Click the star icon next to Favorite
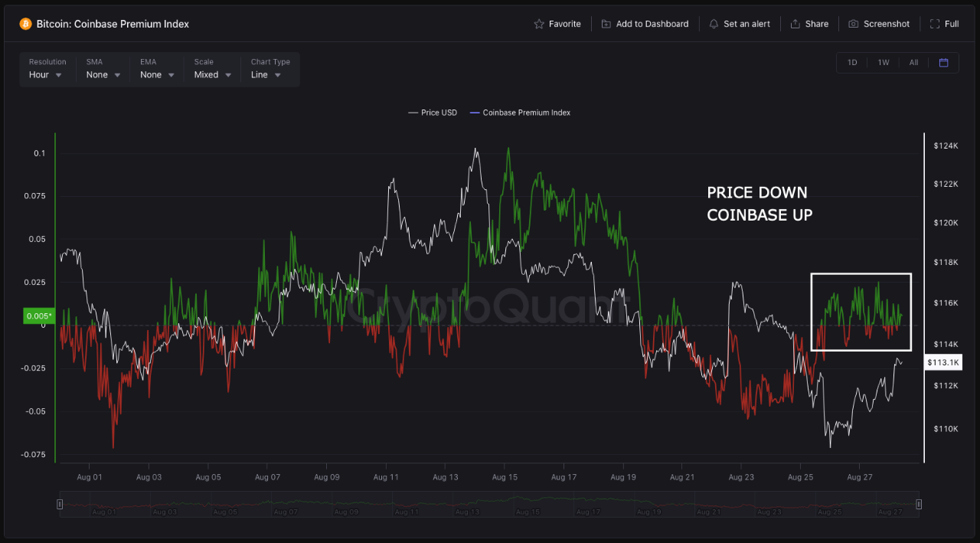The width and height of the screenshot is (980, 543). click(x=538, y=24)
